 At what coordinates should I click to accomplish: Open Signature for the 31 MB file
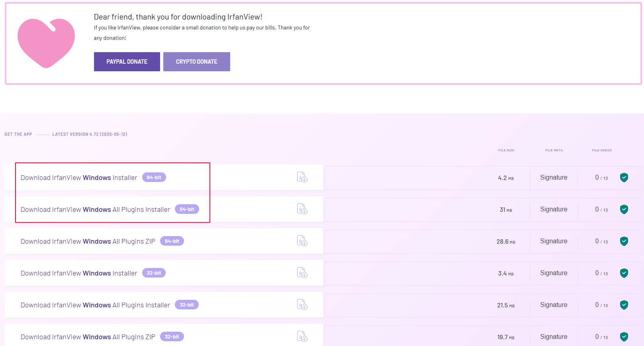pos(554,209)
